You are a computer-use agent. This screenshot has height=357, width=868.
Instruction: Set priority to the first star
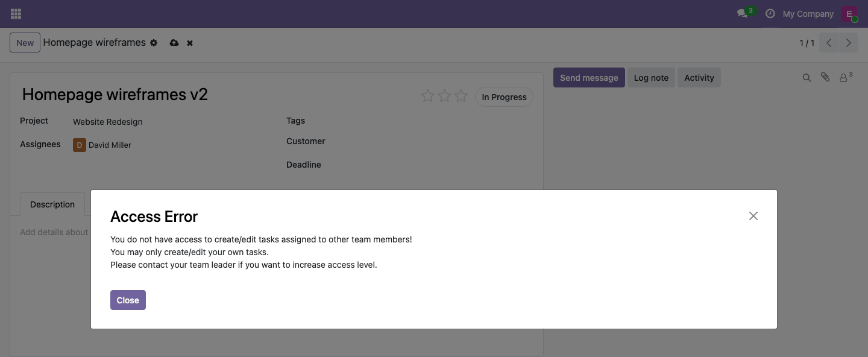[427, 96]
